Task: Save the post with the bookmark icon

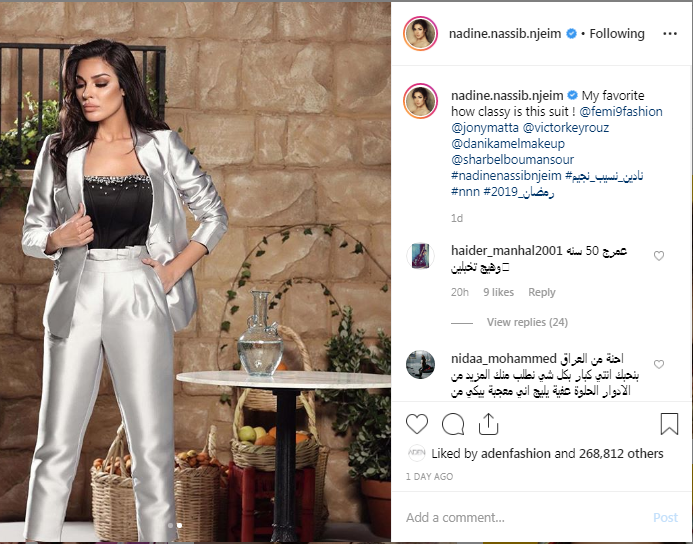Action: point(669,424)
